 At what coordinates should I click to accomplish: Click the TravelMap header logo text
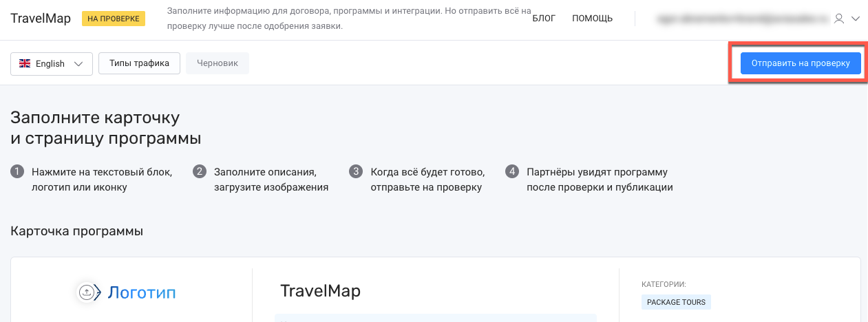click(41, 19)
